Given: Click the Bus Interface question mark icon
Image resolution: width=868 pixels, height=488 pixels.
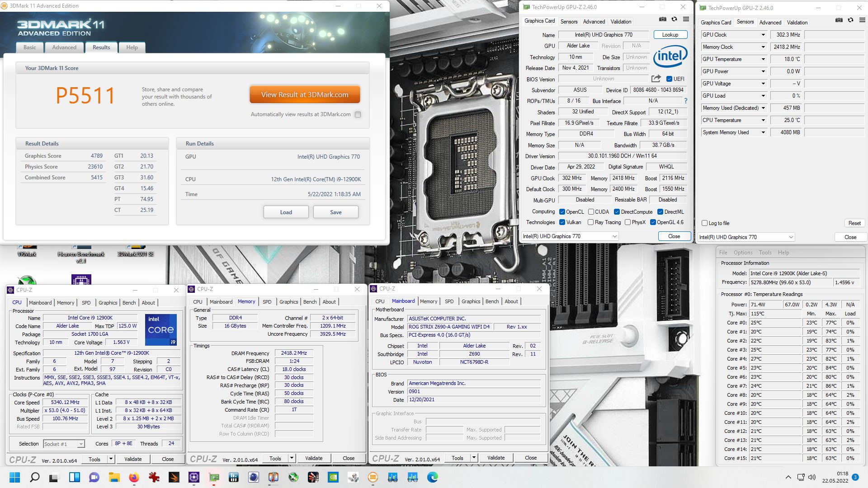Looking at the screenshot, I should [x=685, y=101].
